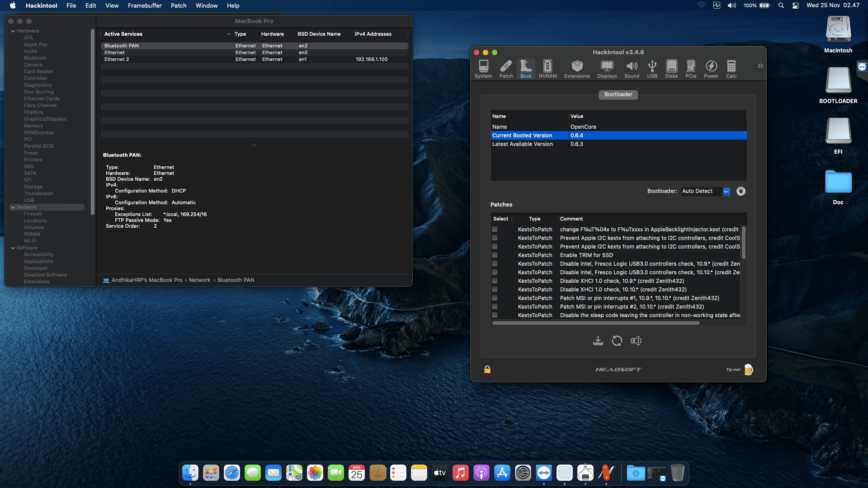This screenshot has height=488, width=868.
Task: Select the Extensions toolbar icon
Action: click(576, 69)
